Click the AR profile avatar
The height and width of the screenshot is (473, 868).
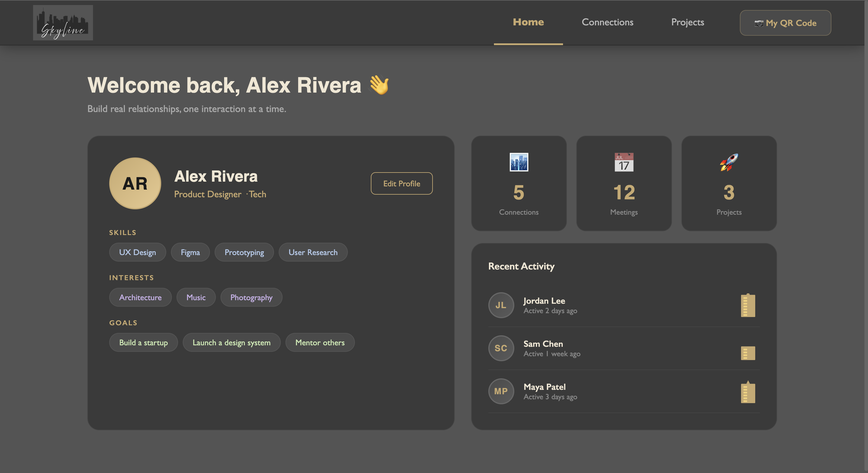tap(135, 183)
